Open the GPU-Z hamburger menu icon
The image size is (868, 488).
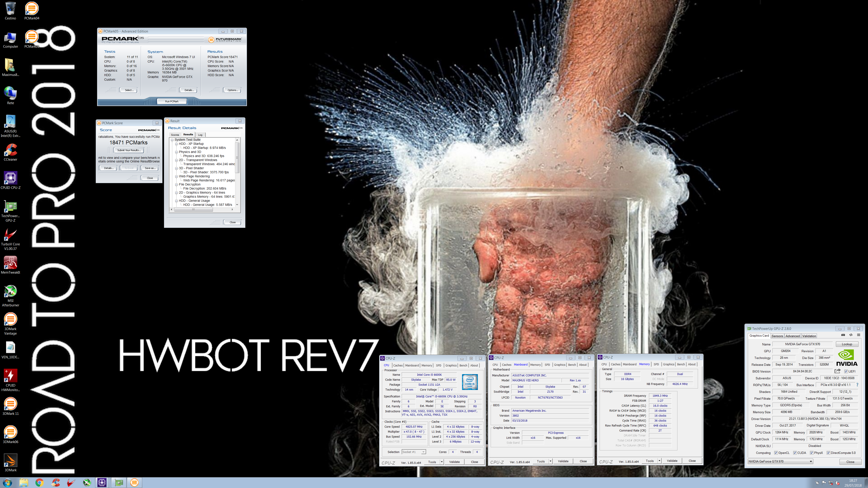pos(859,335)
